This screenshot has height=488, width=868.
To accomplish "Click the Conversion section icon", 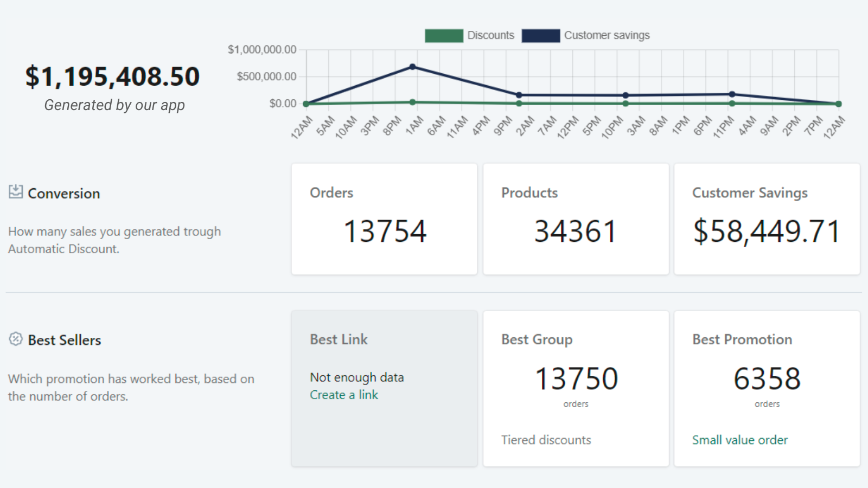I will [x=16, y=192].
